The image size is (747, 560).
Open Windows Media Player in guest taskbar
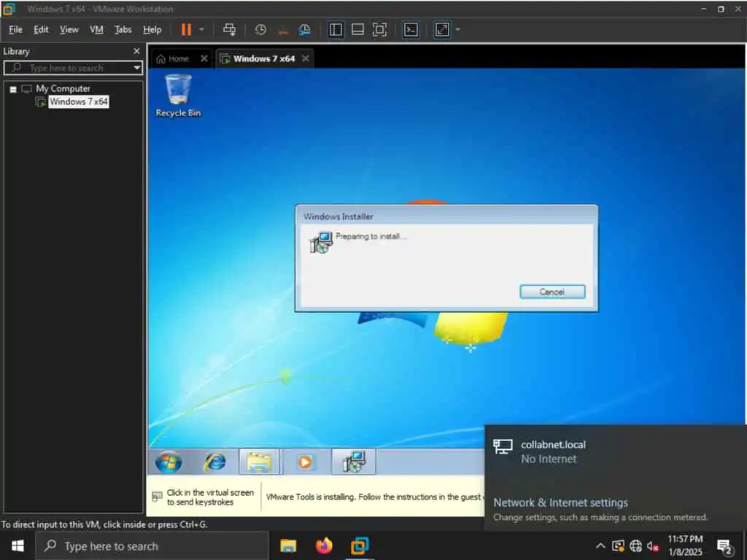point(305,462)
